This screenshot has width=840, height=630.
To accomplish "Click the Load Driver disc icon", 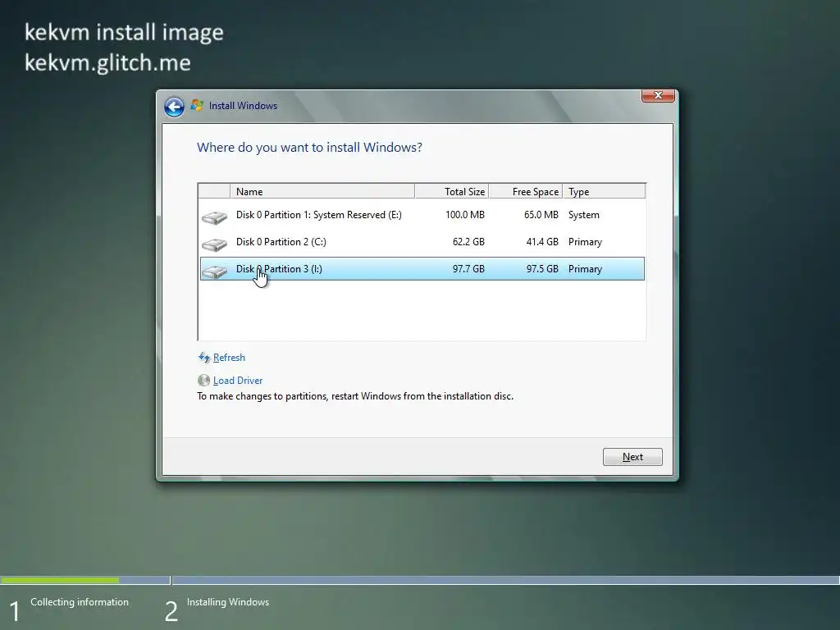I will click(203, 381).
